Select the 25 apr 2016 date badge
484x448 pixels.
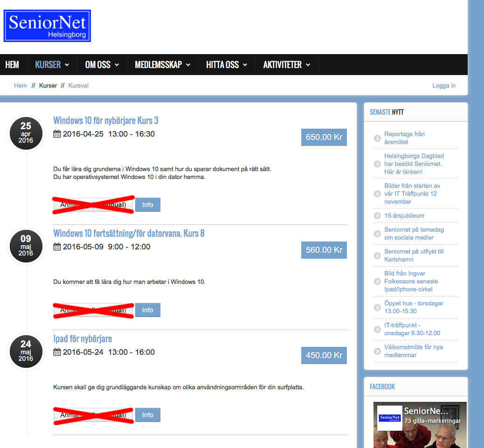[x=26, y=133]
